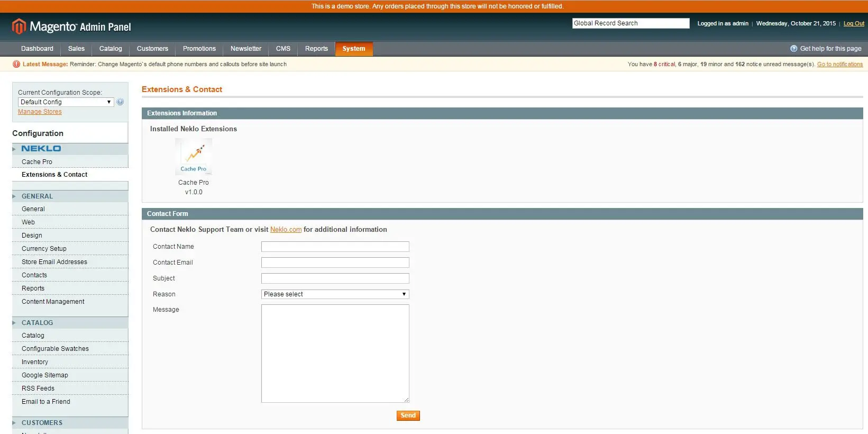Click the Magento logo icon
The image size is (868, 434).
[19, 26]
